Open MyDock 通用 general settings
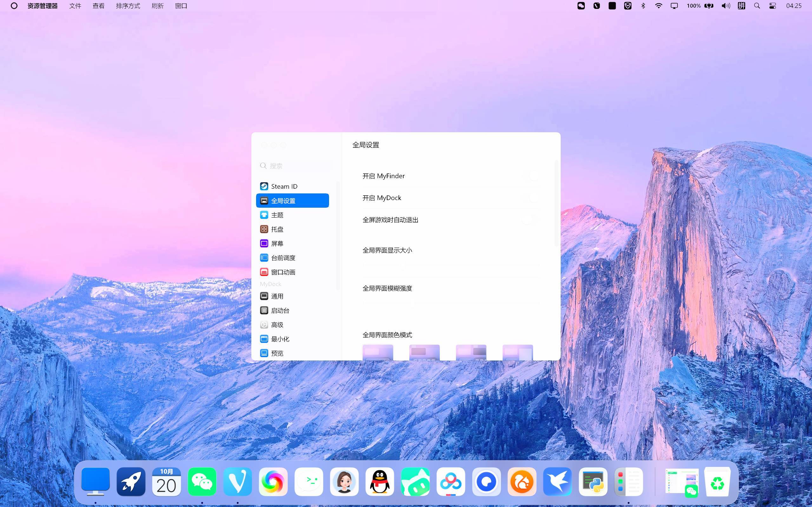This screenshot has width=812, height=507. pyautogui.click(x=292, y=296)
